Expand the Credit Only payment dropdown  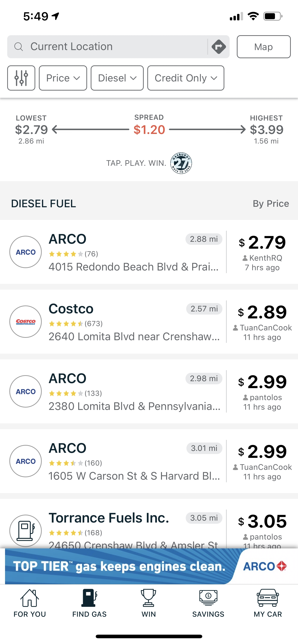click(x=185, y=78)
